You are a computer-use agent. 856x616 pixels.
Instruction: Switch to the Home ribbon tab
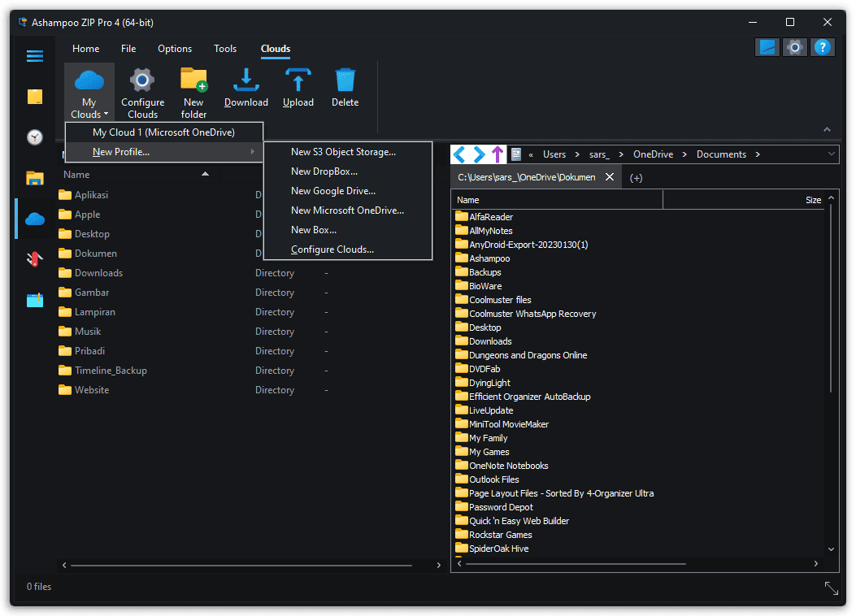pos(85,49)
